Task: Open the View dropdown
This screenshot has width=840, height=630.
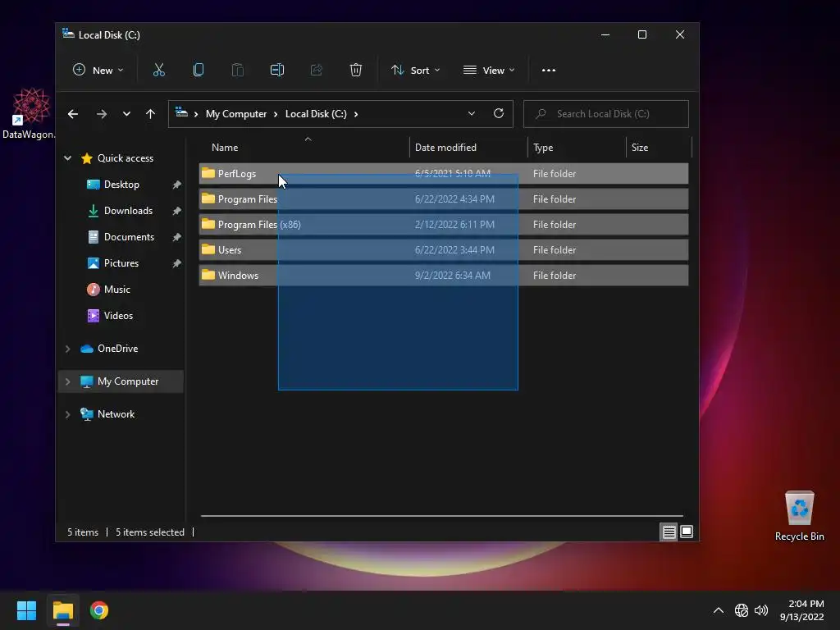Action: (x=489, y=71)
